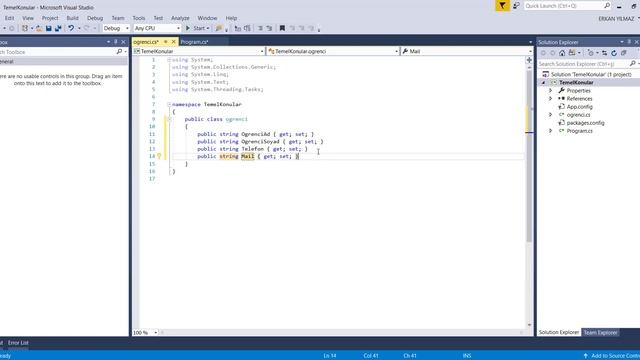Click the Save icon in the toolbar

[49, 28]
